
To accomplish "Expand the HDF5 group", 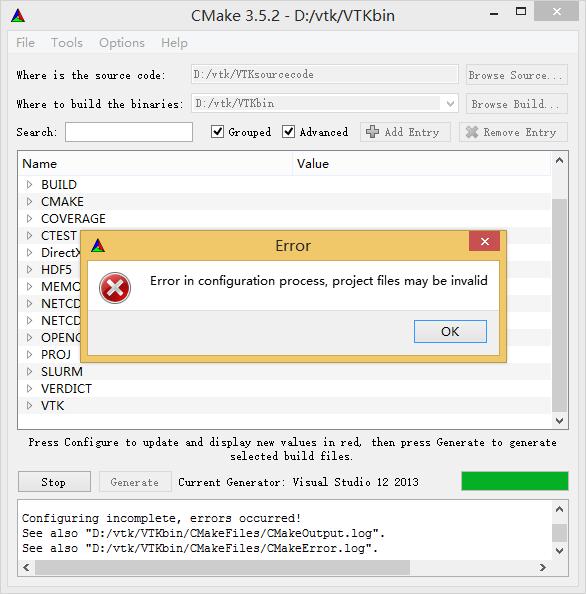I will (x=29, y=269).
